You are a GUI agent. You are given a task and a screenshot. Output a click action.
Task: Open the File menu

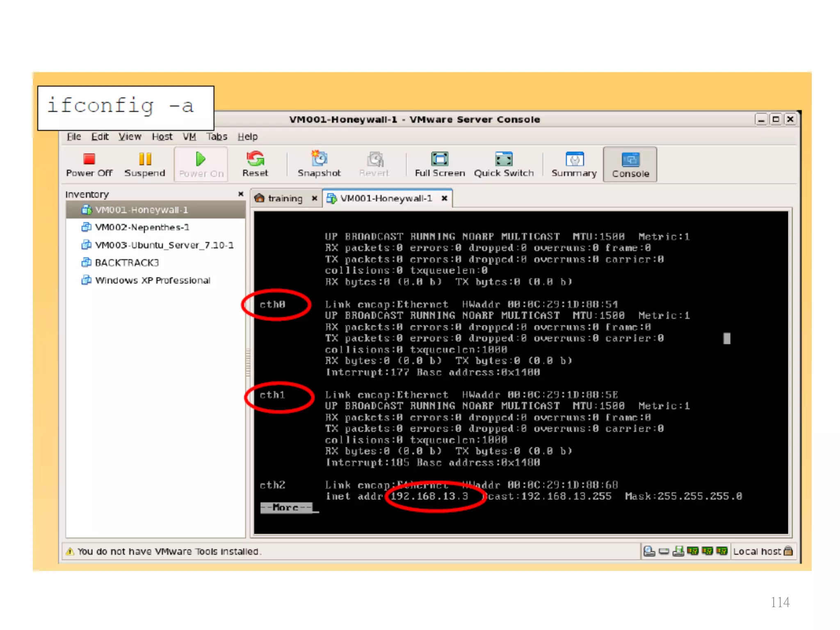click(x=74, y=137)
